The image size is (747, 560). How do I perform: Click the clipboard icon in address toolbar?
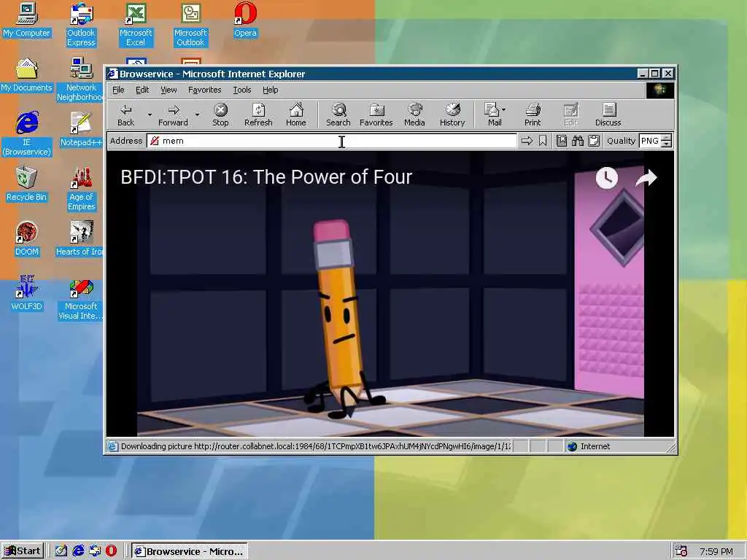pos(594,141)
